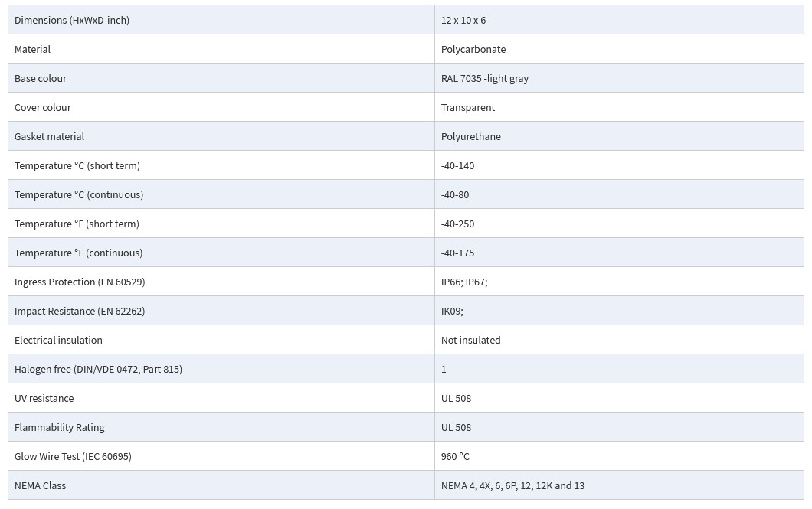
Task: Click the Base colour label
Action: (x=41, y=78)
